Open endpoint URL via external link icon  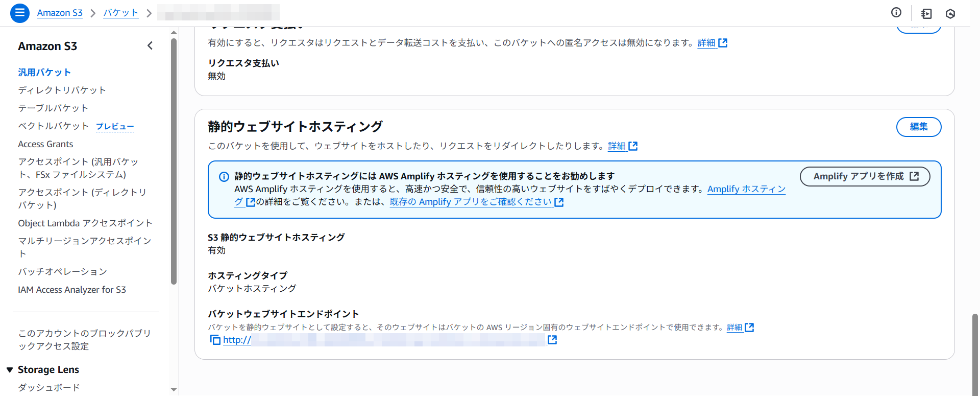click(552, 340)
